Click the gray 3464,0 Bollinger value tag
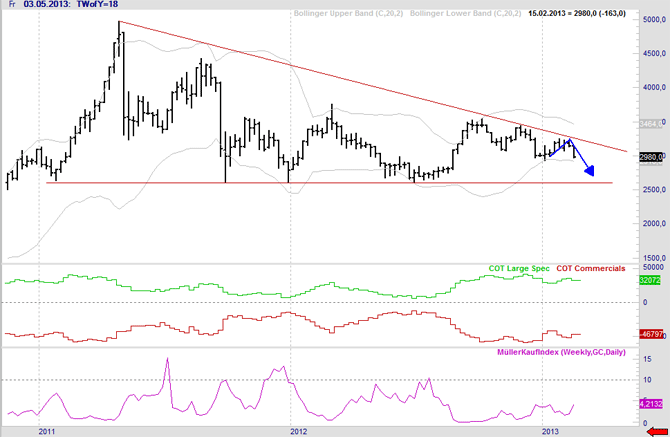This screenshot has width=670, height=437. [x=651, y=124]
